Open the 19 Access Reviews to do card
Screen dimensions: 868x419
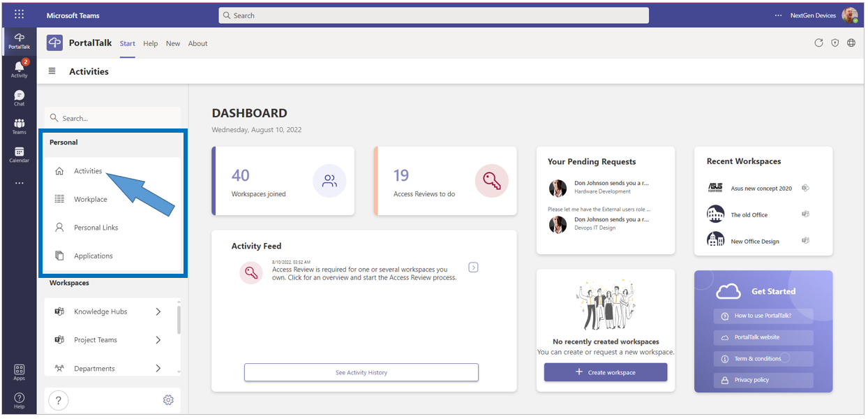[x=445, y=181]
